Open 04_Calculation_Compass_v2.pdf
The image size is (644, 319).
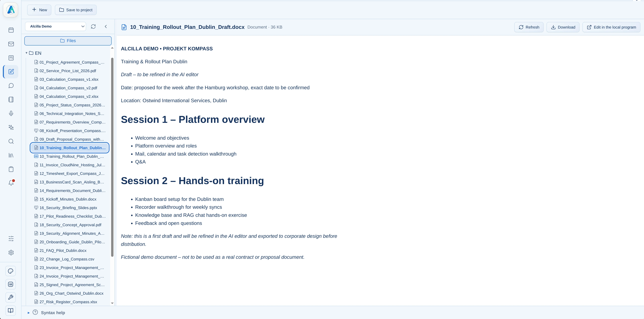coord(69,88)
